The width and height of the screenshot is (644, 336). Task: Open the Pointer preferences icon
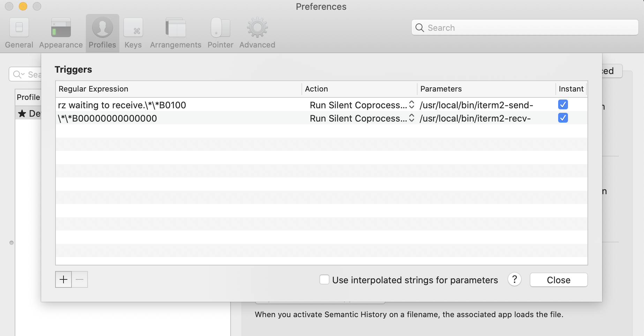[x=220, y=27]
